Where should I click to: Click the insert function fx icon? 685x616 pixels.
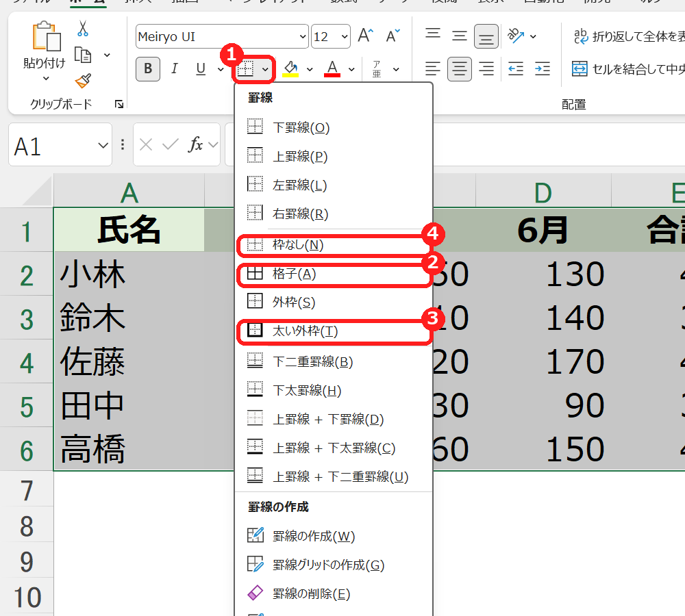[x=195, y=144]
